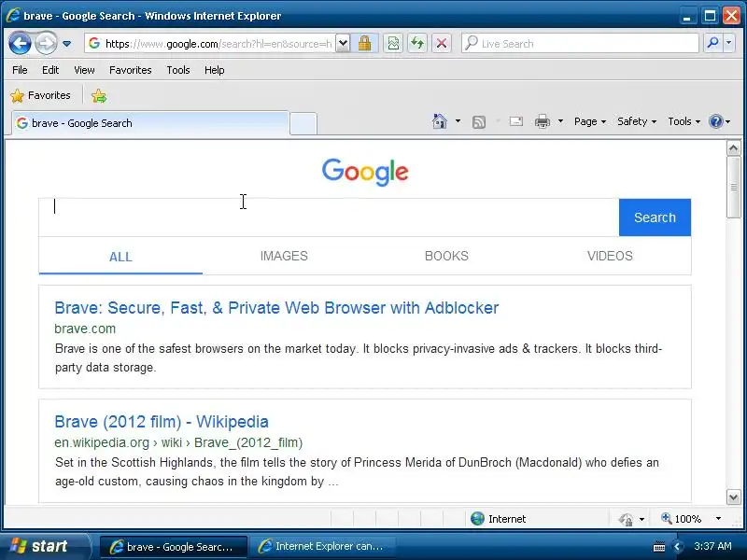Open the View menu
The image size is (747, 560).
click(84, 70)
